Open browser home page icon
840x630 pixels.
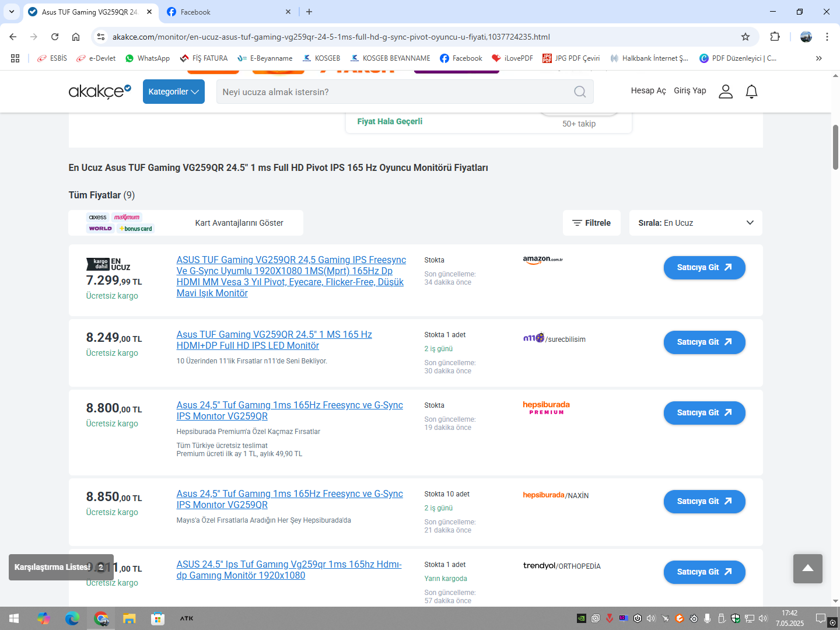76,37
